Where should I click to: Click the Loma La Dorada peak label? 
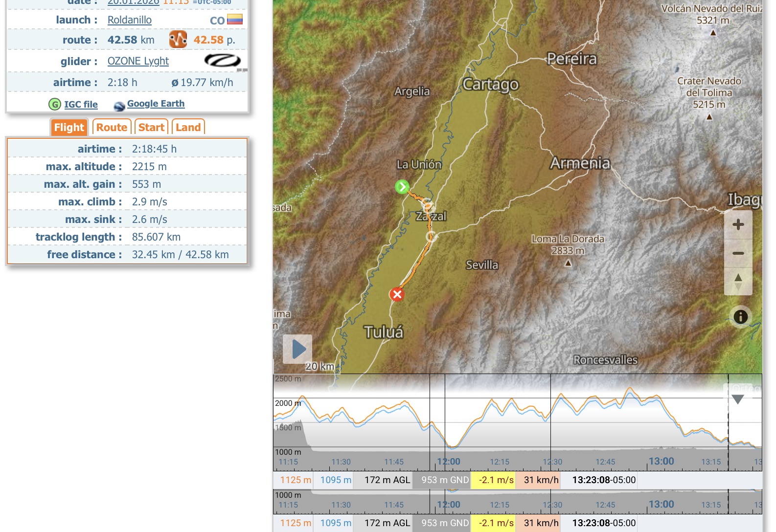pyautogui.click(x=568, y=244)
